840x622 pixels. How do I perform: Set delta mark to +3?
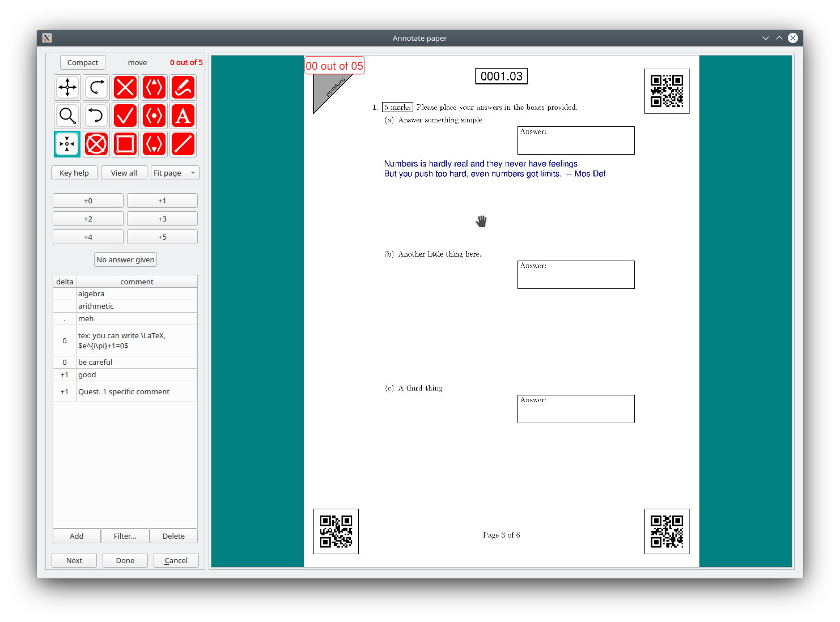[x=162, y=219]
